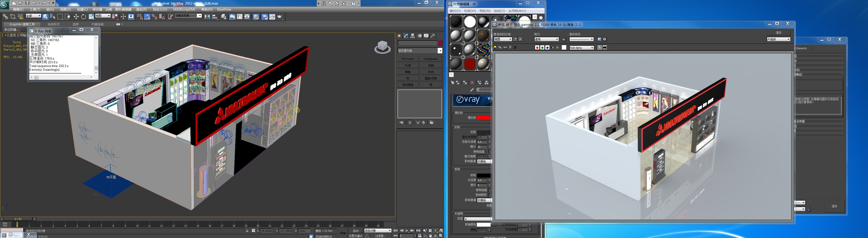868x238 pixels.
Task: Click the Save Image icon in render window
Action: 495,47
